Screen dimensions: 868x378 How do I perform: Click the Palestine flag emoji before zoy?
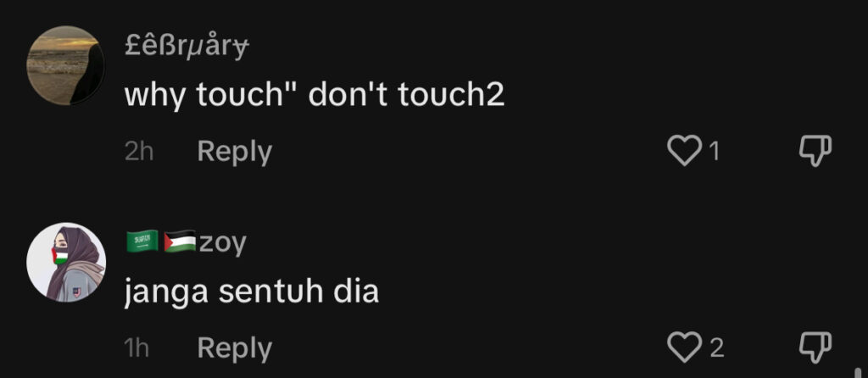coord(180,242)
